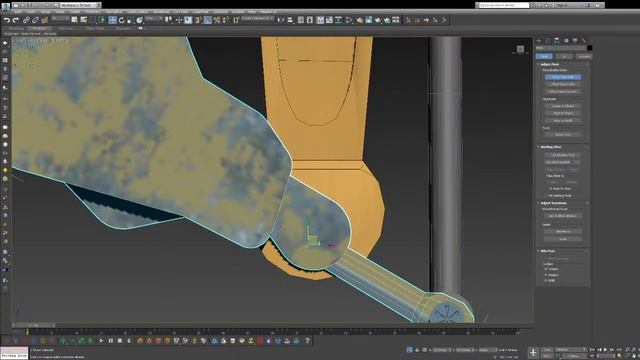This screenshot has height=360, width=640.
Task: Open the Display command panel tab
Action: pyautogui.click(x=575, y=40)
